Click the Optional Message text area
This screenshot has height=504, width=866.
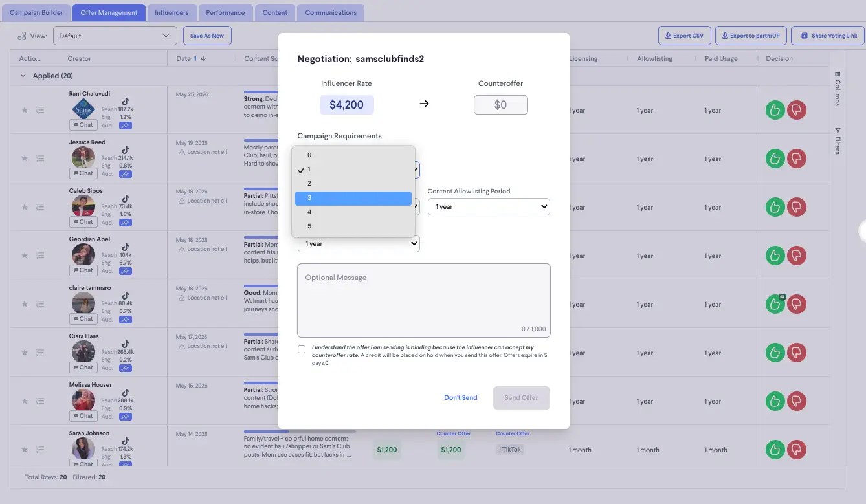point(424,300)
